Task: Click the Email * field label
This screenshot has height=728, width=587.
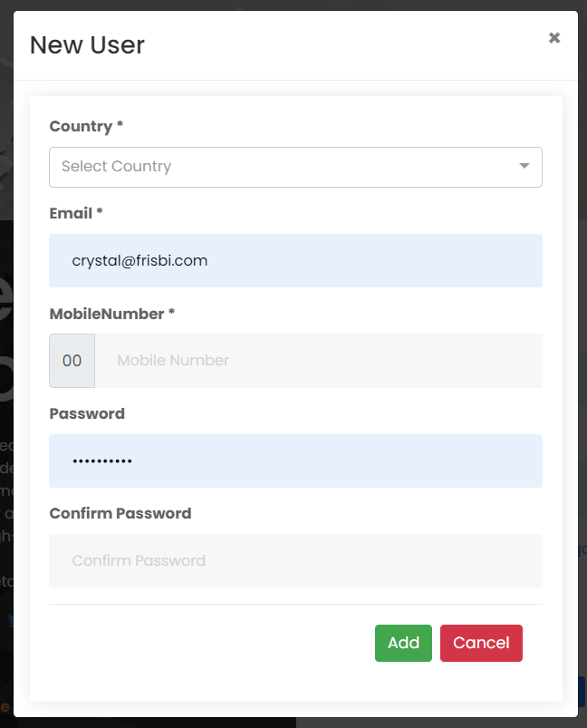Action: click(x=75, y=213)
